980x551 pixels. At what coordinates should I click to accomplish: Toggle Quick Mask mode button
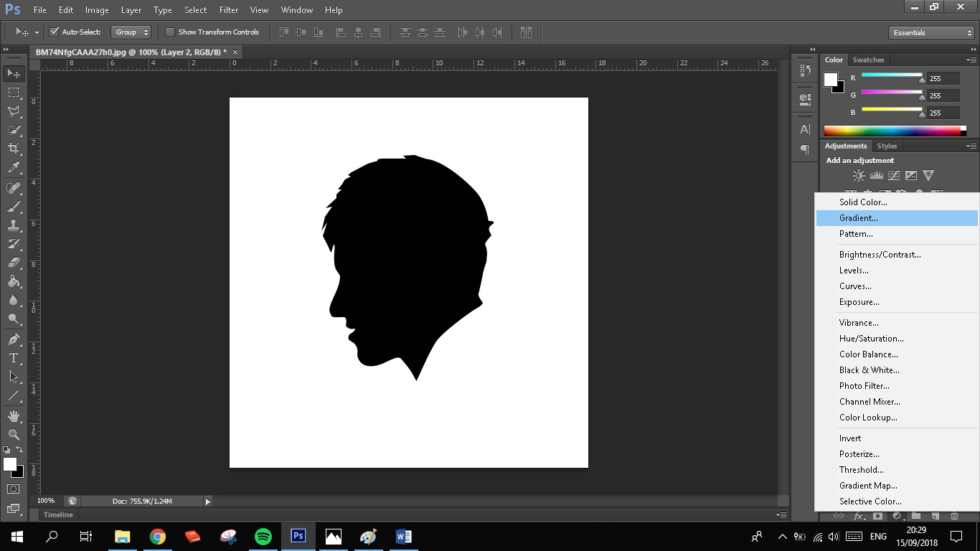[14, 489]
